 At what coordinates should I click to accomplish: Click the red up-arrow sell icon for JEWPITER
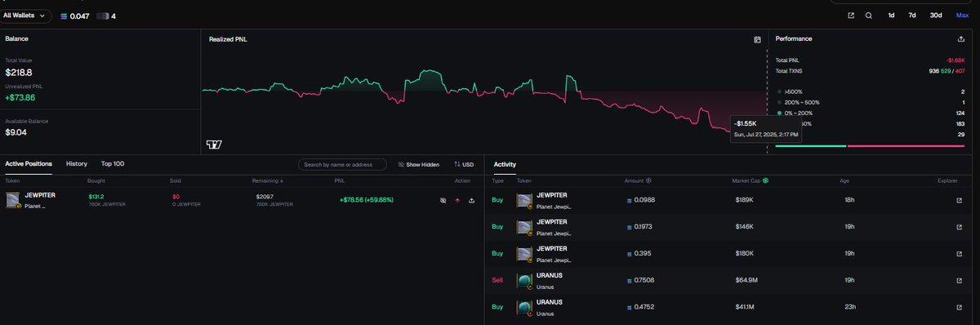[x=457, y=200]
